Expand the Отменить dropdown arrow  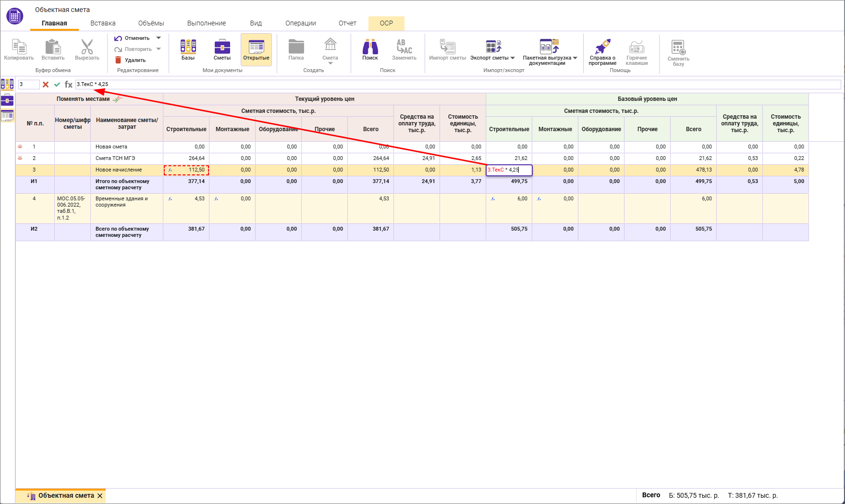click(x=159, y=38)
